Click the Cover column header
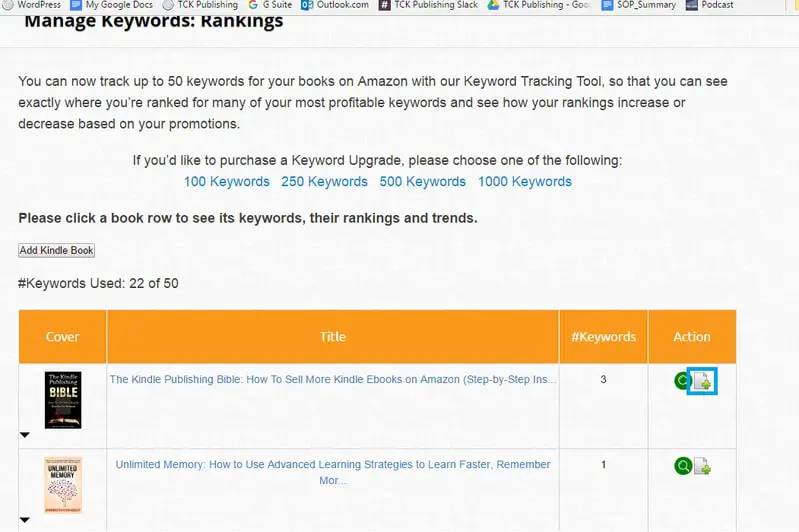The height and width of the screenshot is (532, 799). [x=62, y=337]
